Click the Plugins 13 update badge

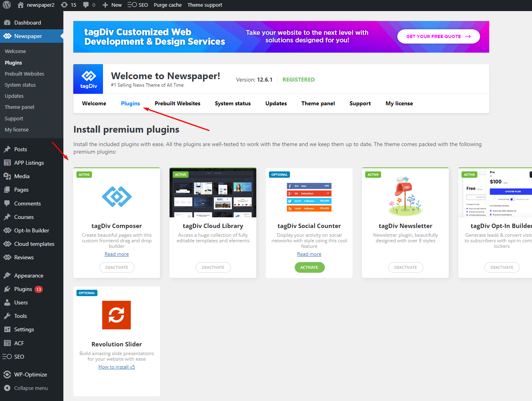click(x=38, y=289)
